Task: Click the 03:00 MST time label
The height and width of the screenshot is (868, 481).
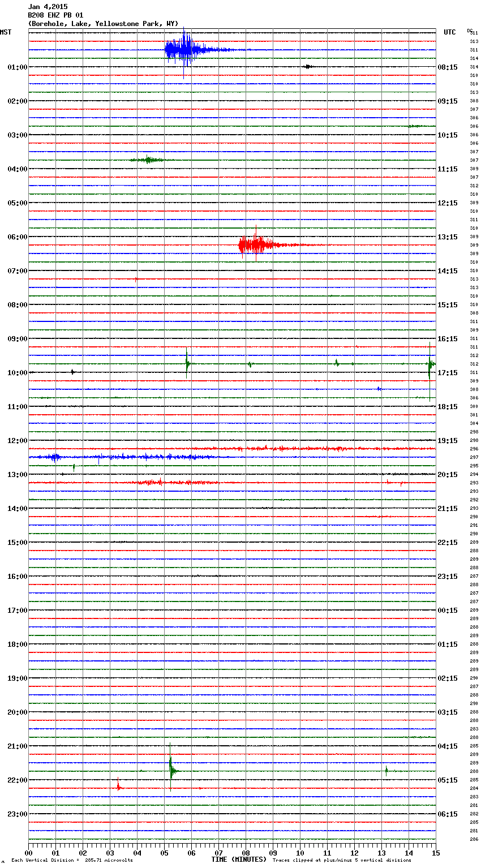Action: click(17, 135)
